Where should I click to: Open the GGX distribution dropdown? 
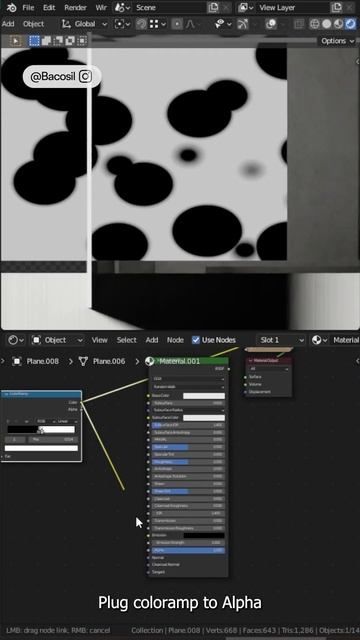[x=188, y=379]
